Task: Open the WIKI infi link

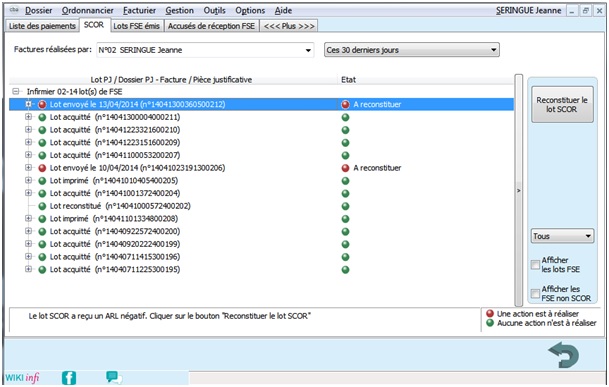Action: pyautogui.click(x=22, y=377)
